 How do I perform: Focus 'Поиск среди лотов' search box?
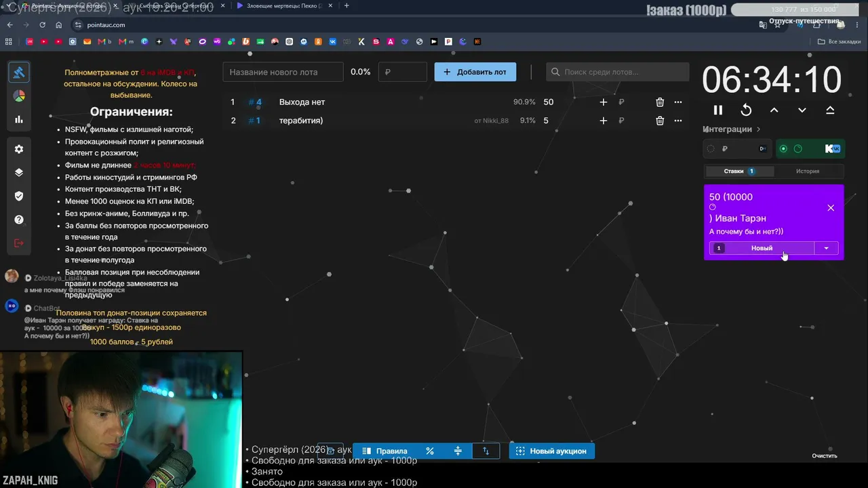coord(618,72)
